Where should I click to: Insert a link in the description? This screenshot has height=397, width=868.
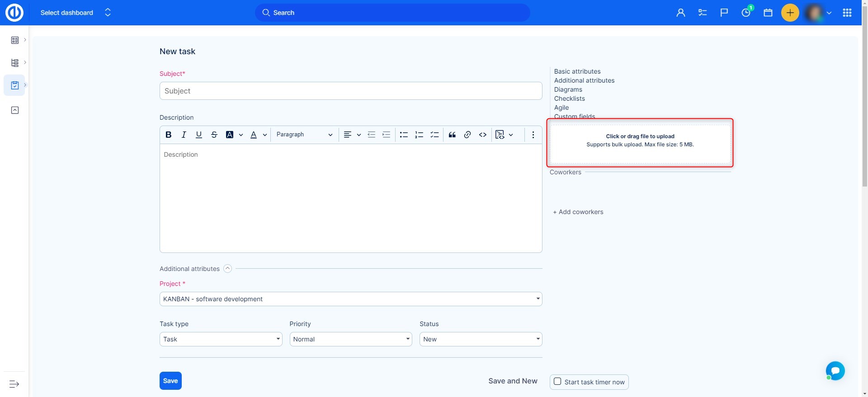(467, 135)
